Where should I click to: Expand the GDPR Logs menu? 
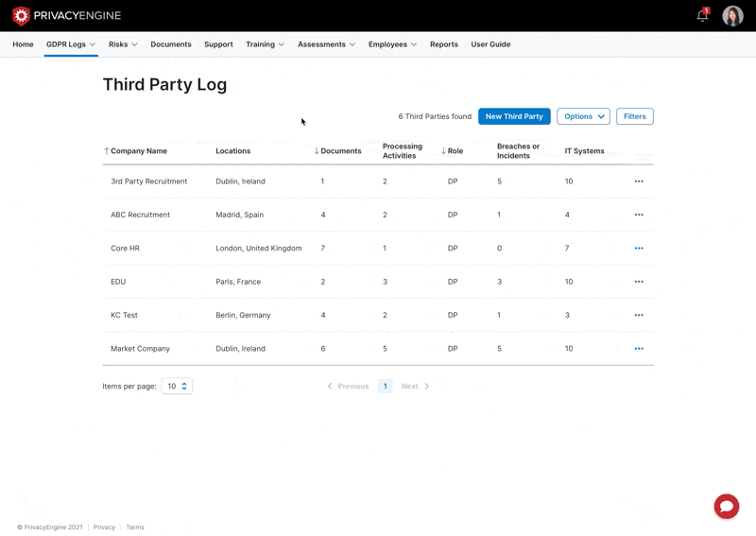pyautogui.click(x=71, y=44)
